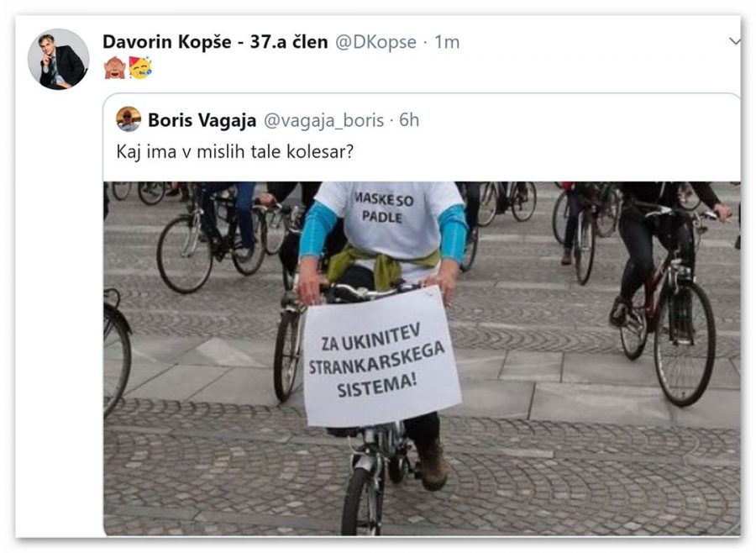756x553 pixels.
Task: Expand the tweet options chevron
Action: (735, 42)
